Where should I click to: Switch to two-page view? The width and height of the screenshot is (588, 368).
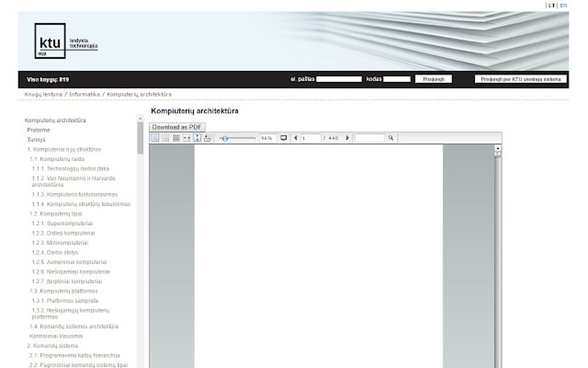[165, 138]
